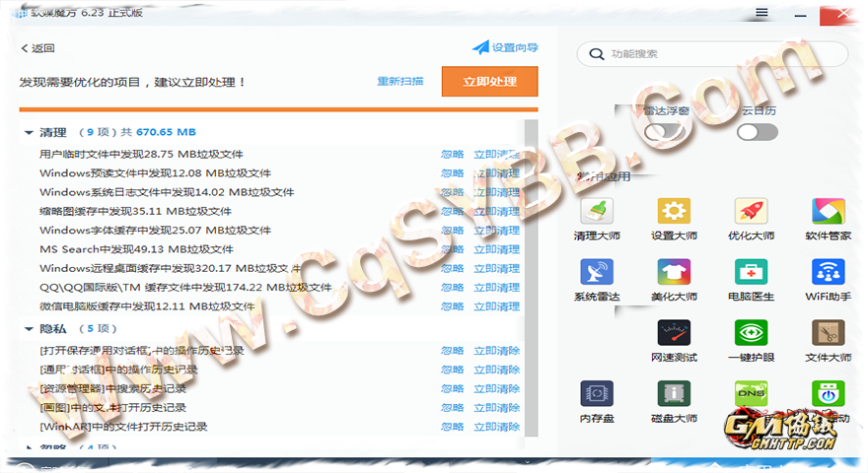Image resolution: width=868 pixels, height=473 pixels.
Task: Clean Windows字体缓存 junk now
Action: 496,231
